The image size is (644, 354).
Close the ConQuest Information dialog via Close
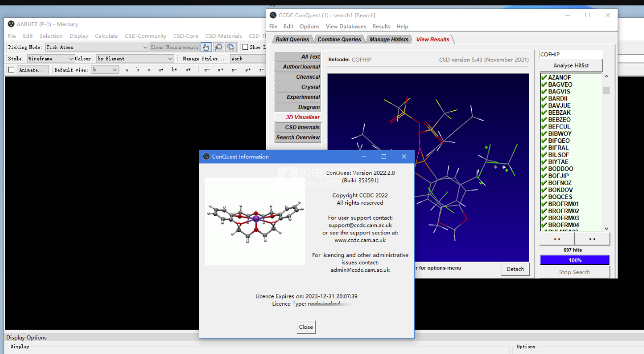[x=306, y=327]
